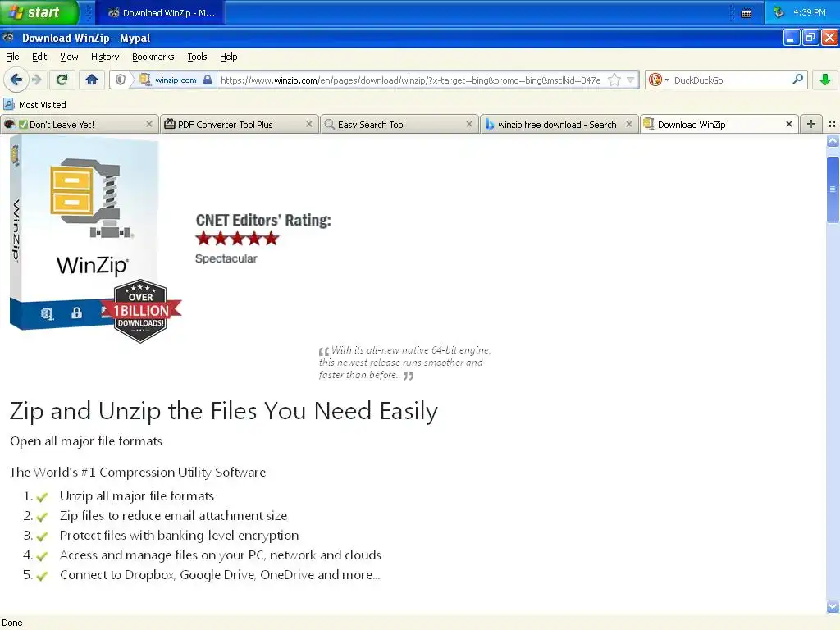Click "Protect files with banking-level encryption" item
Screen dimensions: 840x630
179,535
